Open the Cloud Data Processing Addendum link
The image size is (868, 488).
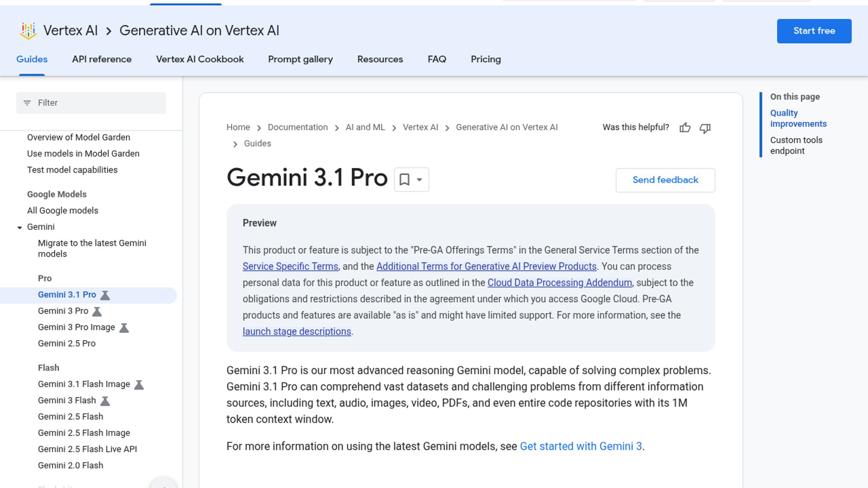click(x=559, y=282)
